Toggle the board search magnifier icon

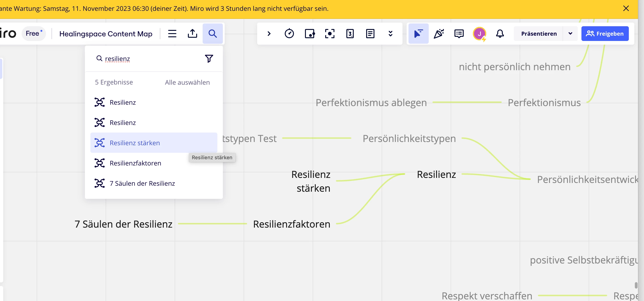(213, 34)
